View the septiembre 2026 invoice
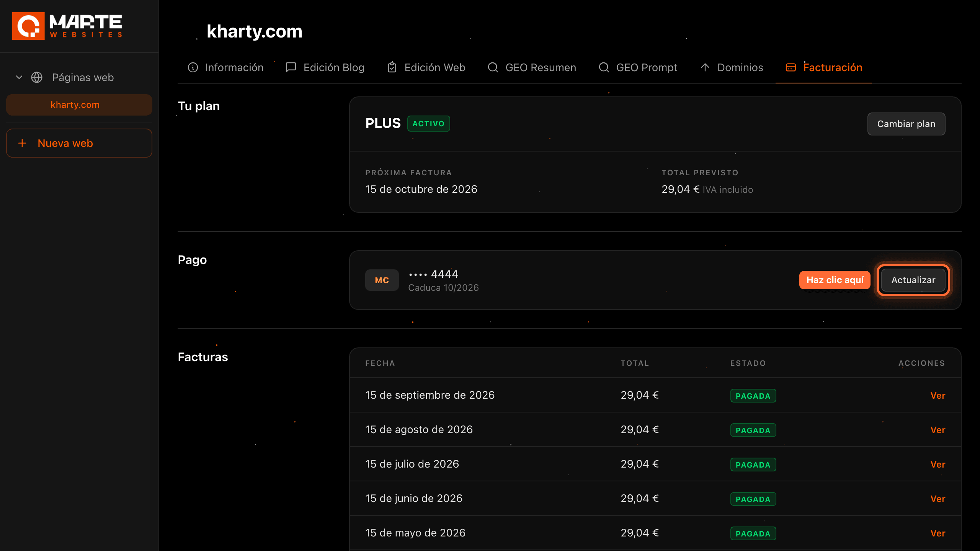 point(938,396)
